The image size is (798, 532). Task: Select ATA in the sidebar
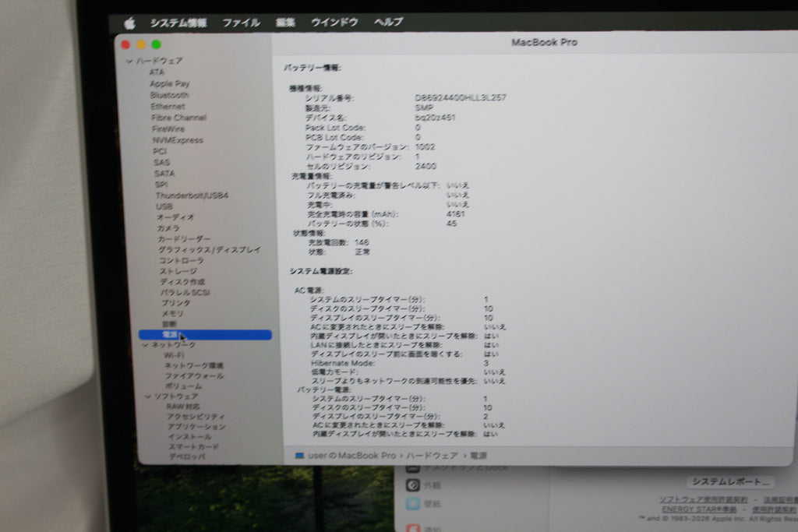tap(157, 72)
